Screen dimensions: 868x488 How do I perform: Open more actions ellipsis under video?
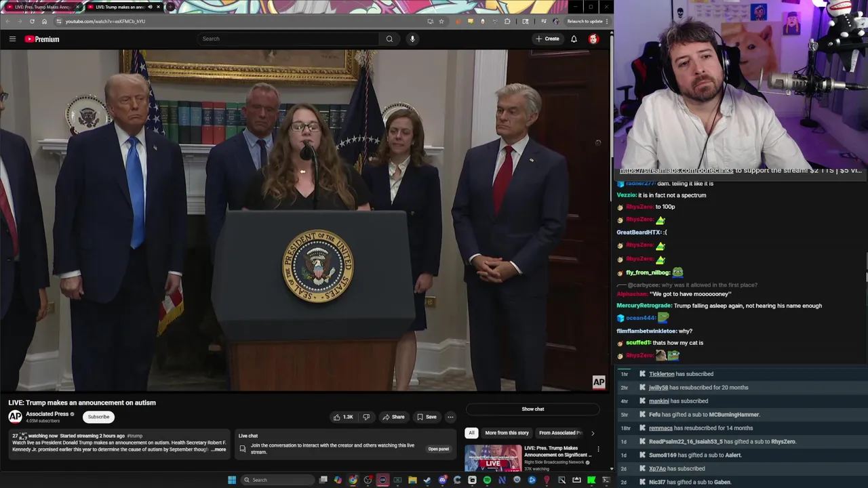(450, 417)
